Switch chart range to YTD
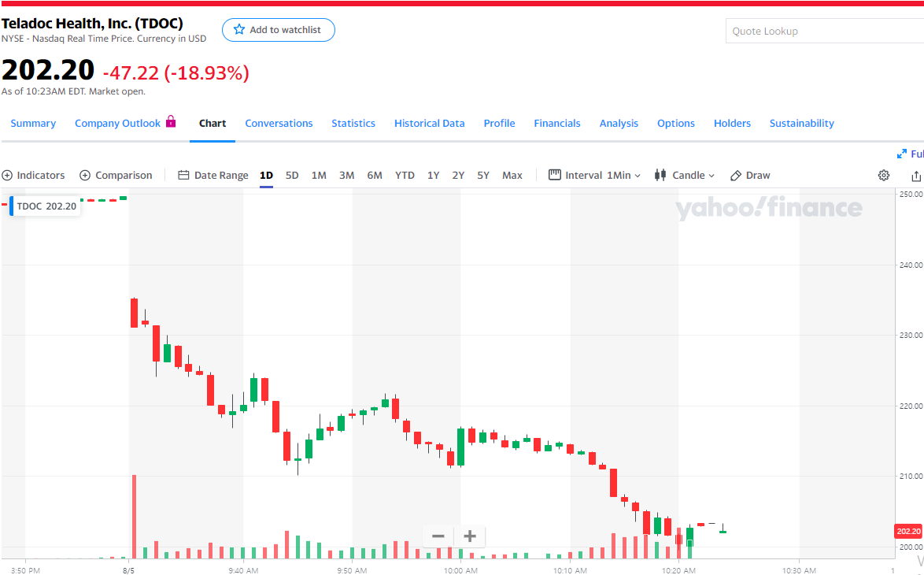The image size is (924, 575). click(x=405, y=176)
